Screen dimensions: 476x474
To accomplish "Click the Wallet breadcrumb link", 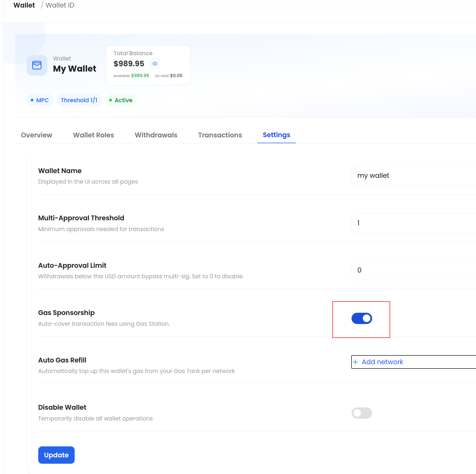I will click(x=24, y=5).
